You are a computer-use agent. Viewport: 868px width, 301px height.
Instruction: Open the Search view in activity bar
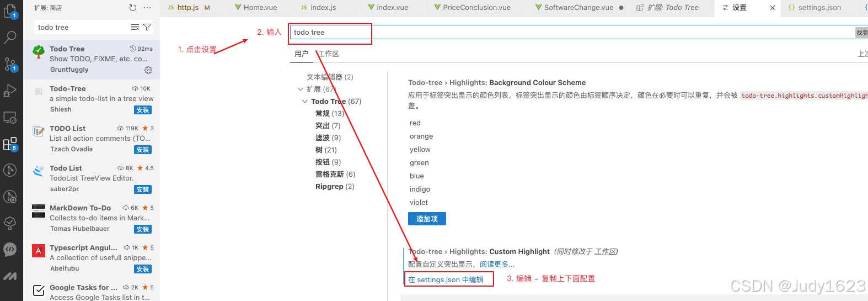coord(10,37)
